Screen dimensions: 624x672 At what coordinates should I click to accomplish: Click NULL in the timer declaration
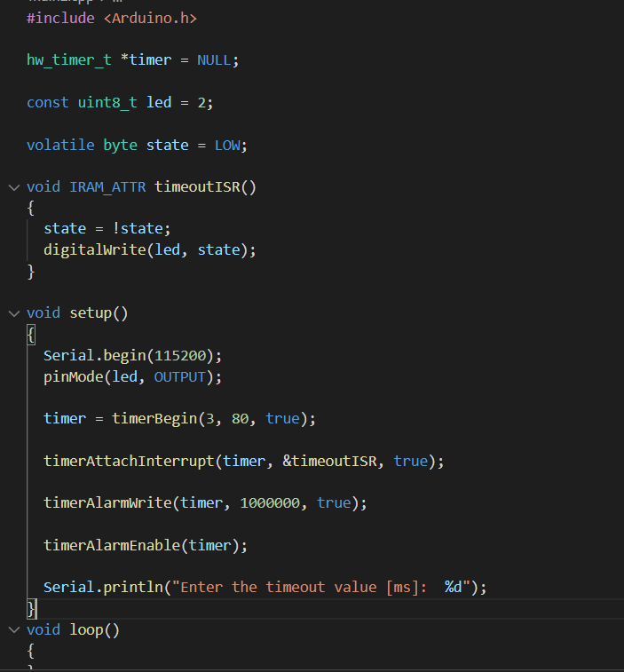coord(214,60)
